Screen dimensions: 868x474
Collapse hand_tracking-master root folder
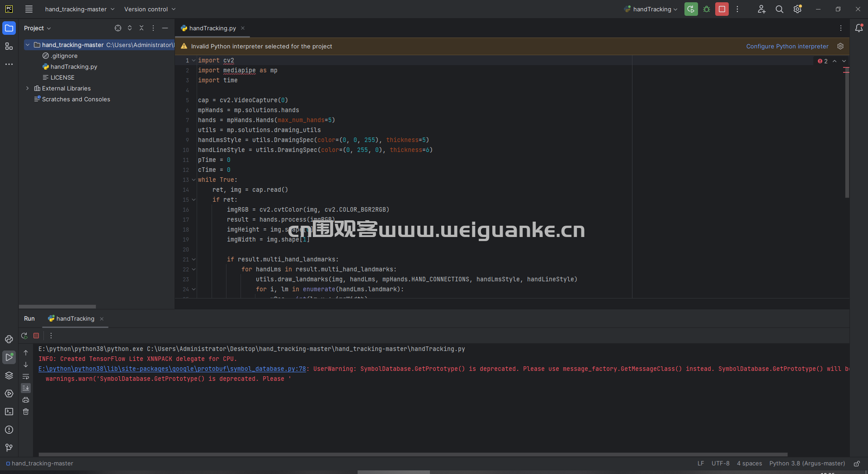click(x=28, y=45)
